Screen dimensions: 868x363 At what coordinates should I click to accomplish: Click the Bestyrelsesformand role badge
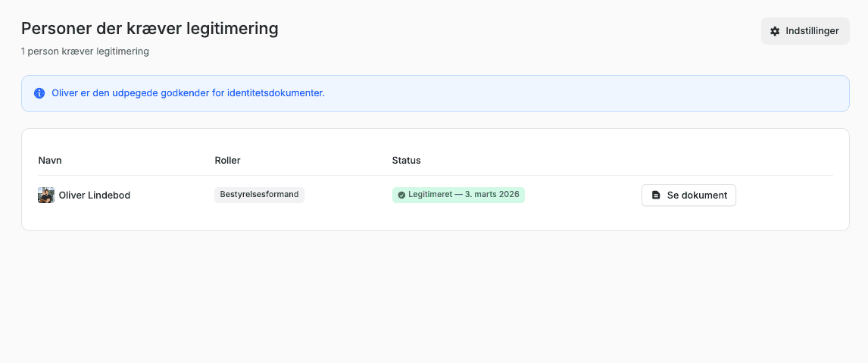pos(259,195)
